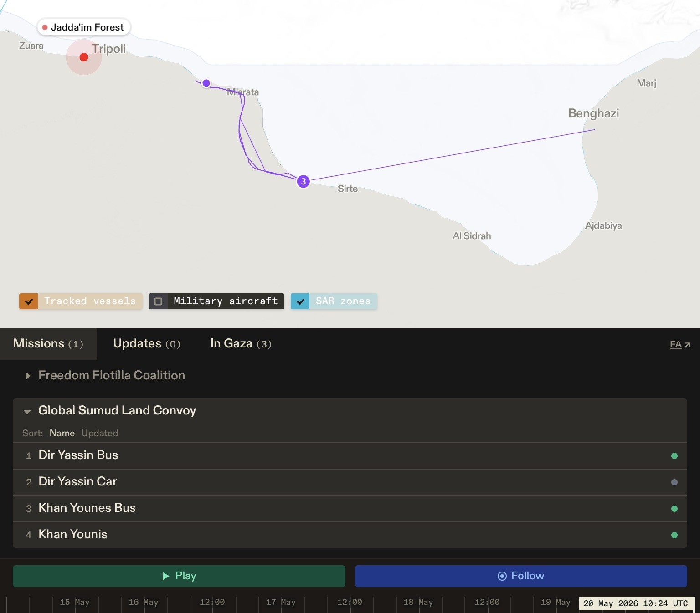Select the Khan Younis row
The width and height of the screenshot is (700, 613).
(350, 535)
